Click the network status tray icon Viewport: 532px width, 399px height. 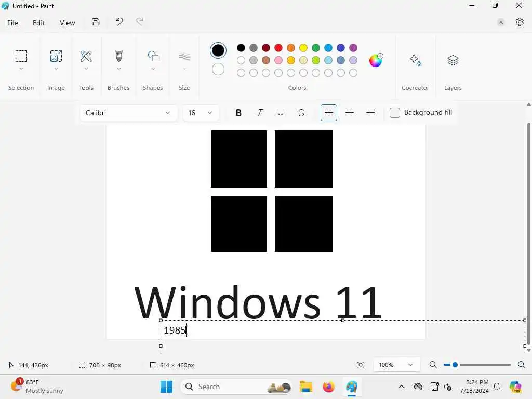pyautogui.click(x=434, y=387)
